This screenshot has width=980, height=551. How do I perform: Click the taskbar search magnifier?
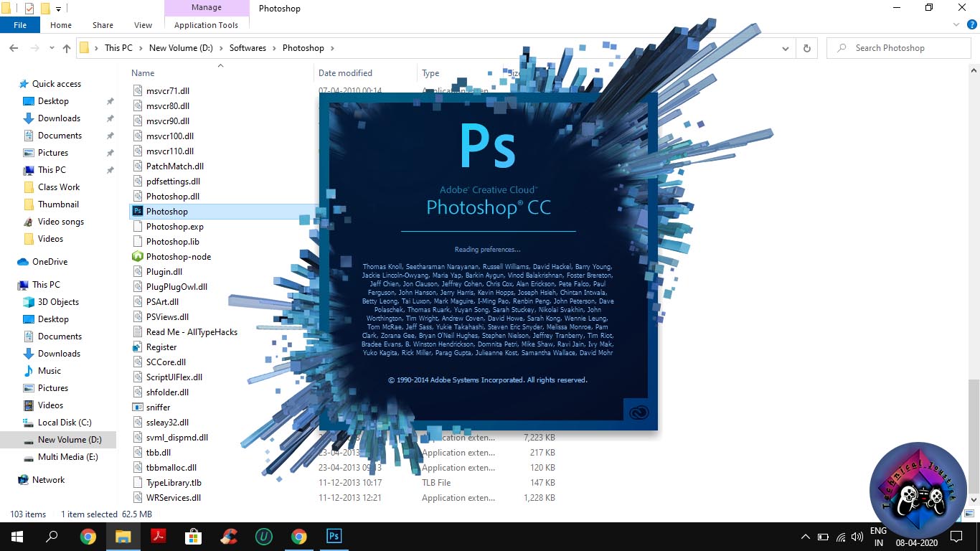tap(52, 537)
